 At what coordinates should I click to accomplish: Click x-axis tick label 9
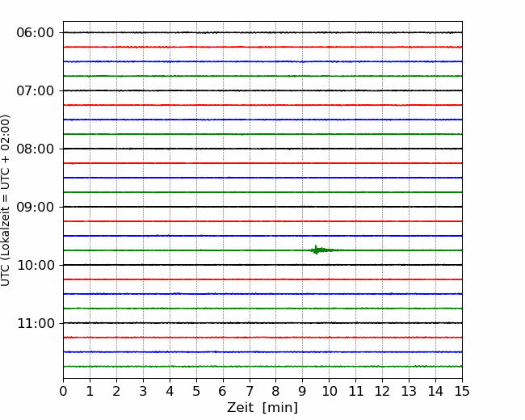tap(303, 391)
